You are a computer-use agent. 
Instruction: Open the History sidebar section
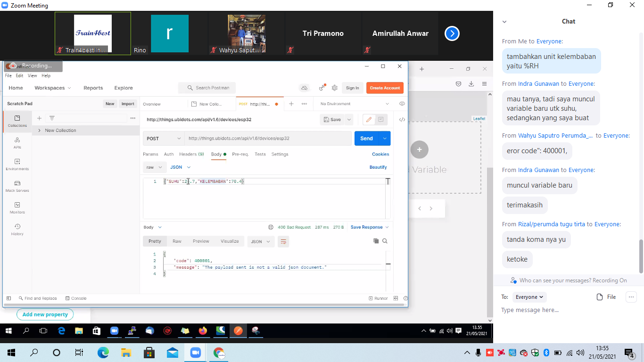(x=17, y=229)
